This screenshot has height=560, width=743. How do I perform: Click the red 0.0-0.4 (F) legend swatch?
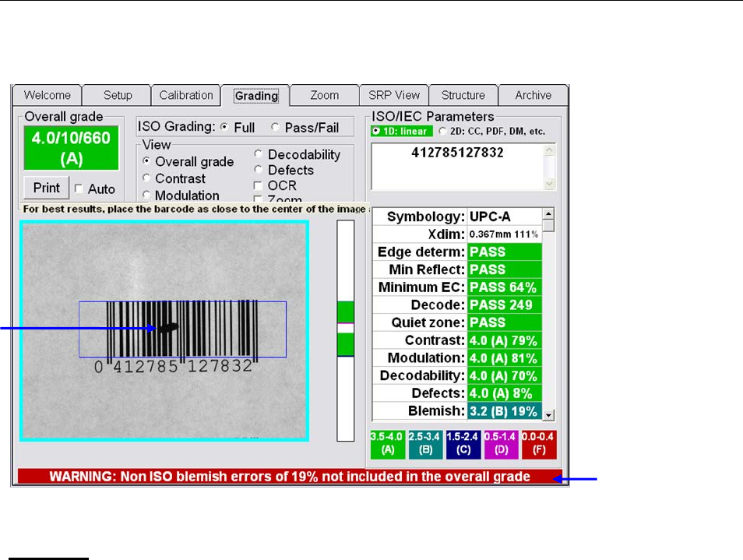[539, 445]
